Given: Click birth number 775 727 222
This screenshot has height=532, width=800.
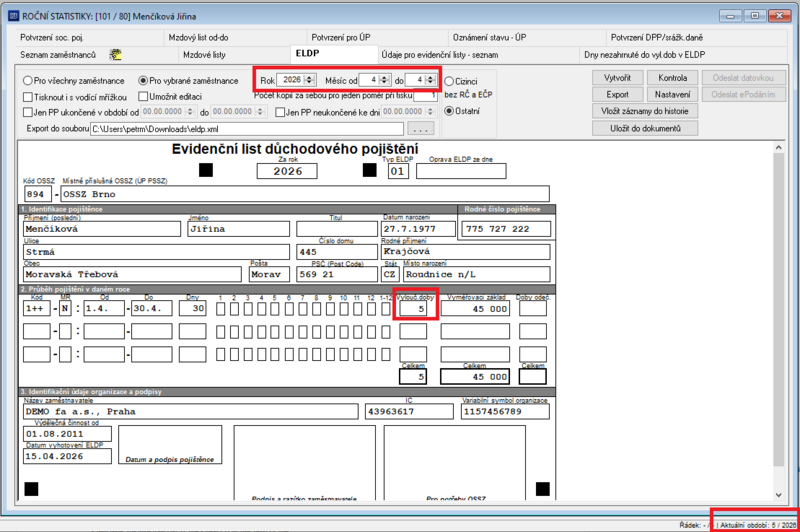Looking at the screenshot, I should point(506,229).
